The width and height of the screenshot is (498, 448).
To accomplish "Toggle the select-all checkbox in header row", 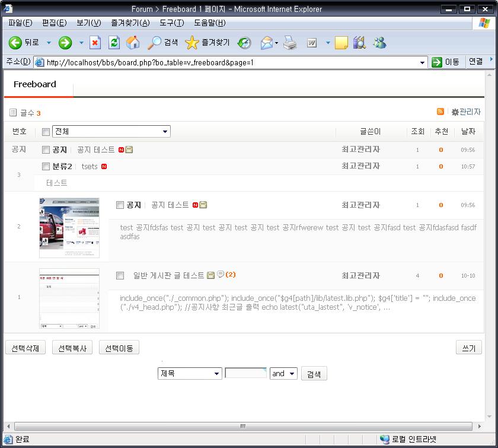I will click(x=46, y=132).
